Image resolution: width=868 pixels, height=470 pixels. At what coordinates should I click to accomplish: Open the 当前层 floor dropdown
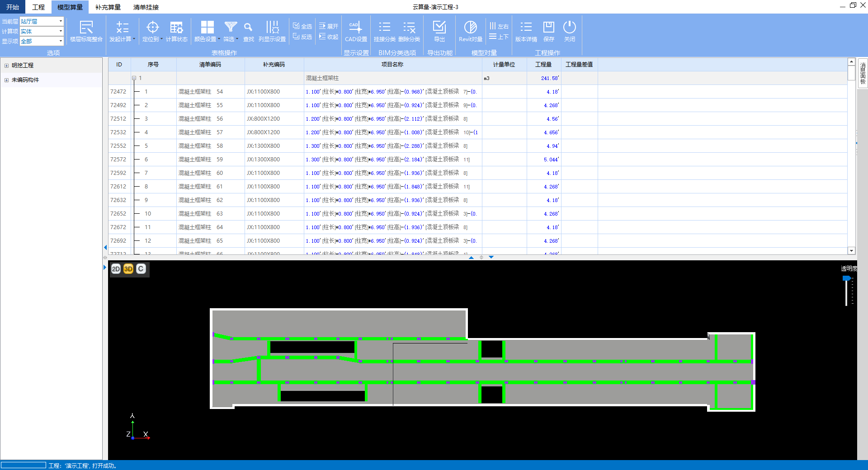(x=61, y=21)
